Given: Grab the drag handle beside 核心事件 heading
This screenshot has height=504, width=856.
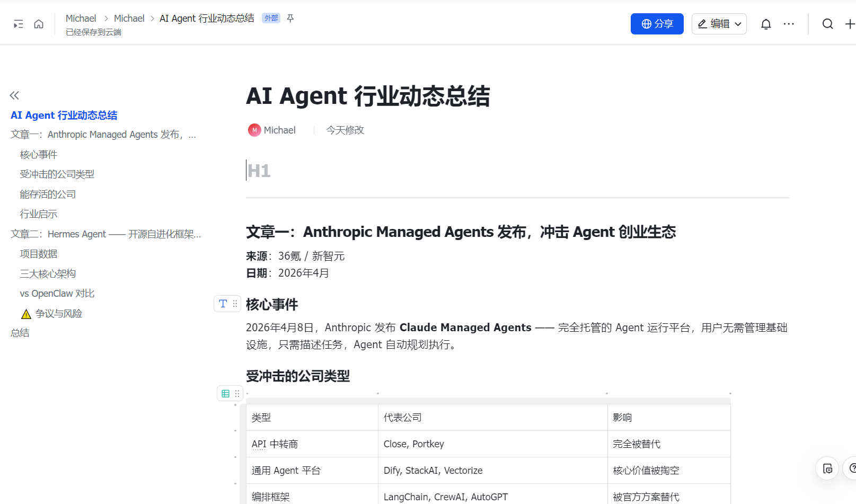Looking at the screenshot, I should tap(235, 304).
